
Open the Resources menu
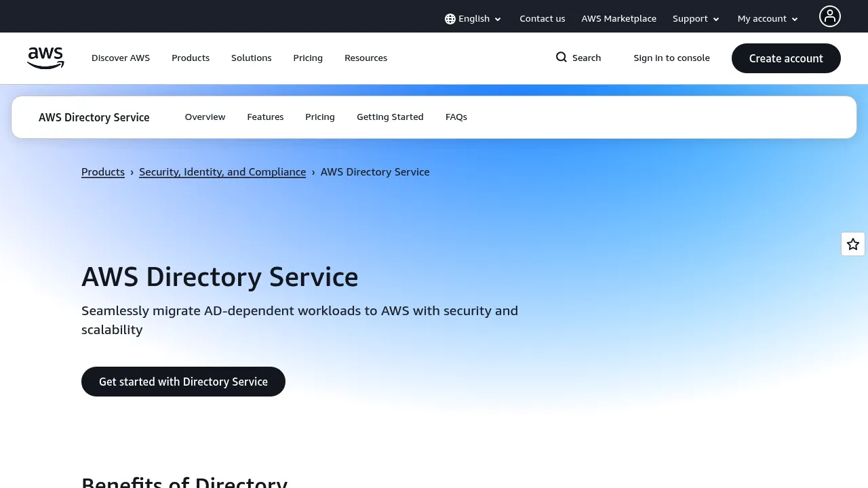click(366, 58)
